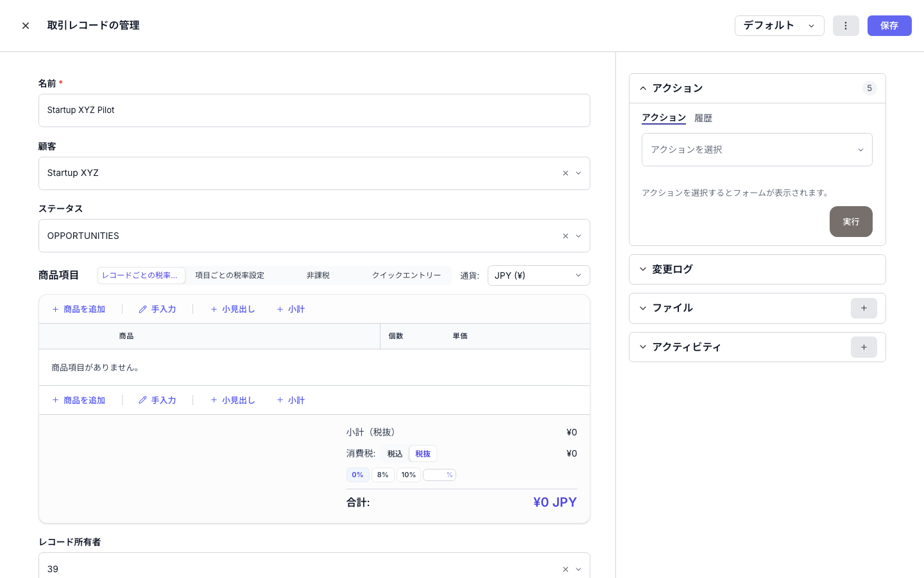Select the 手入力 pencil icon for manual entry
The height and width of the screenshot is (578, 924).
click(x=142, y=309)
